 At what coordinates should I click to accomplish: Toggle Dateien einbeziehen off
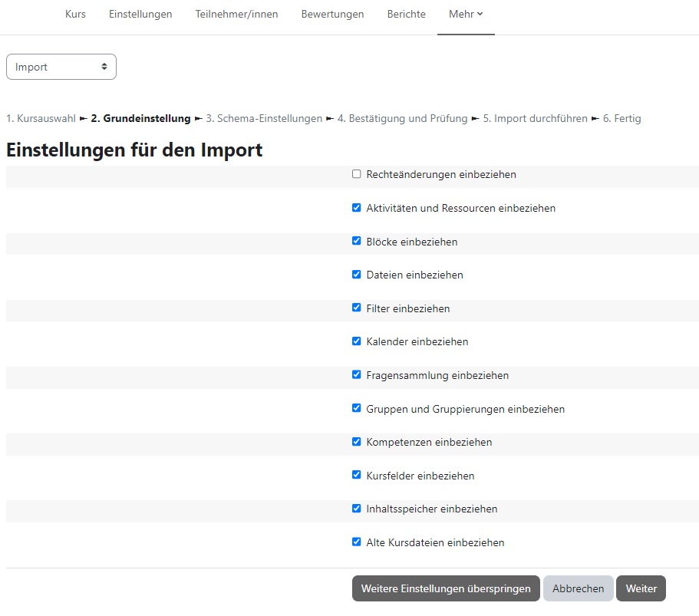[x=356, y=274]
